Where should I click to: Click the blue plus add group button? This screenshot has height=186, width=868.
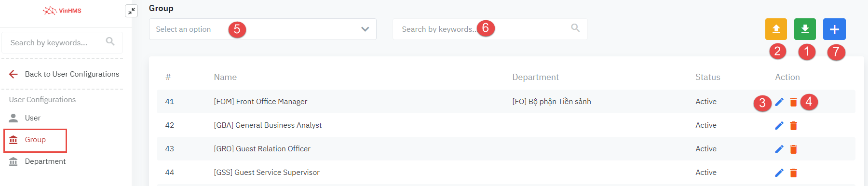(x=834, y=29)
